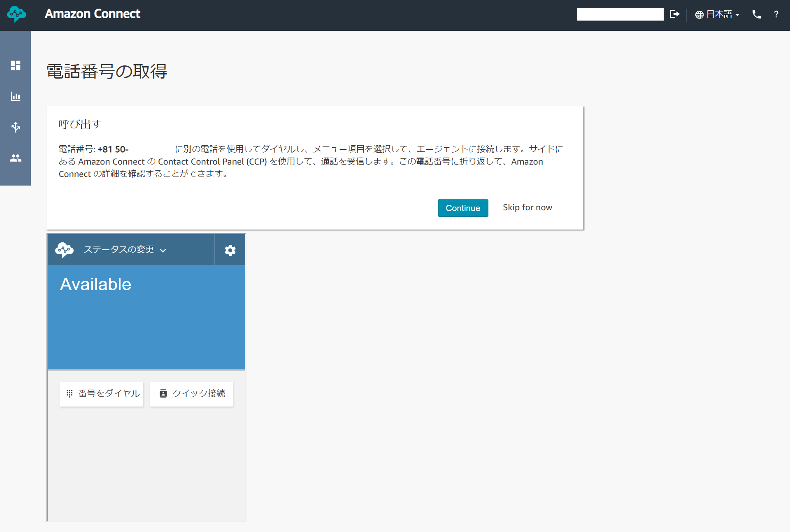This screenshot has height=532, width=790.
Task: Open the dashboard icon in sidebar
Action: (x=16, y=65)
